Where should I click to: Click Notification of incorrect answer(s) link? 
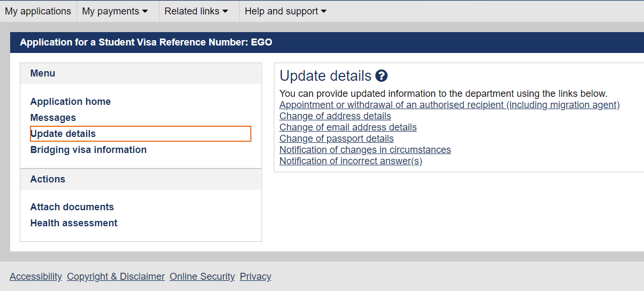pyautogui.click(x=351, y=161)
